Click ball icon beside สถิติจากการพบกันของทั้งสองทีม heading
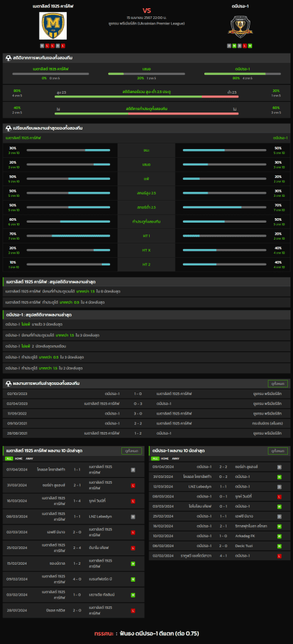Viewport: 293px width, 644px height. (8, 58)
